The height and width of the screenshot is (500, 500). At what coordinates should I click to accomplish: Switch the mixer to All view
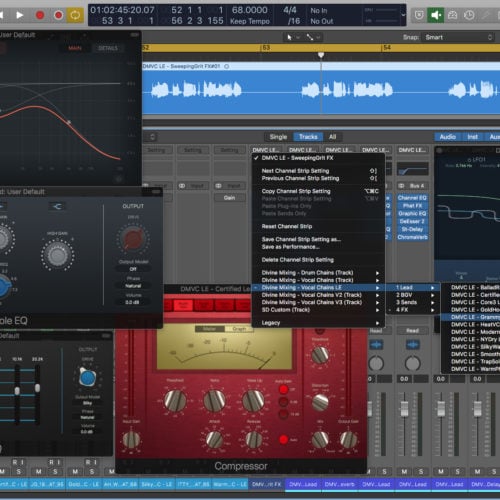(x=332, y=137)
